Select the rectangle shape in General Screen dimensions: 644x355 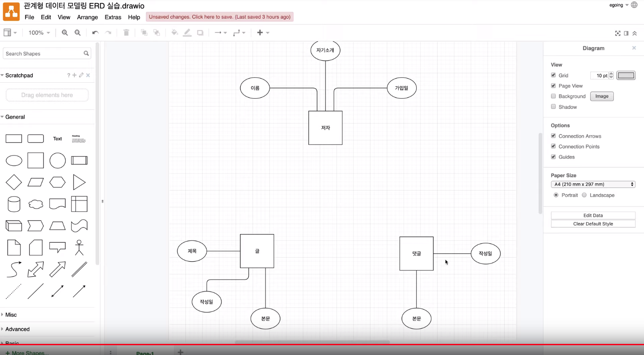pos(14,139)
